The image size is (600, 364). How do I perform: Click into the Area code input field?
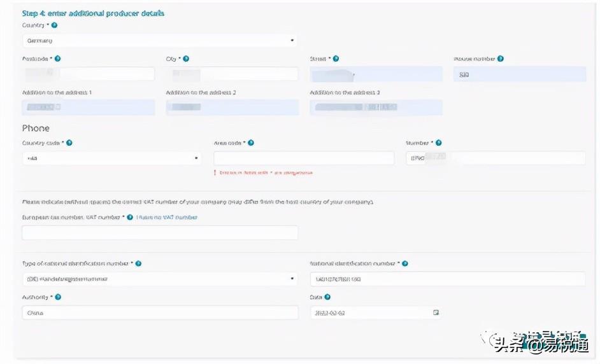coord(304,158)
